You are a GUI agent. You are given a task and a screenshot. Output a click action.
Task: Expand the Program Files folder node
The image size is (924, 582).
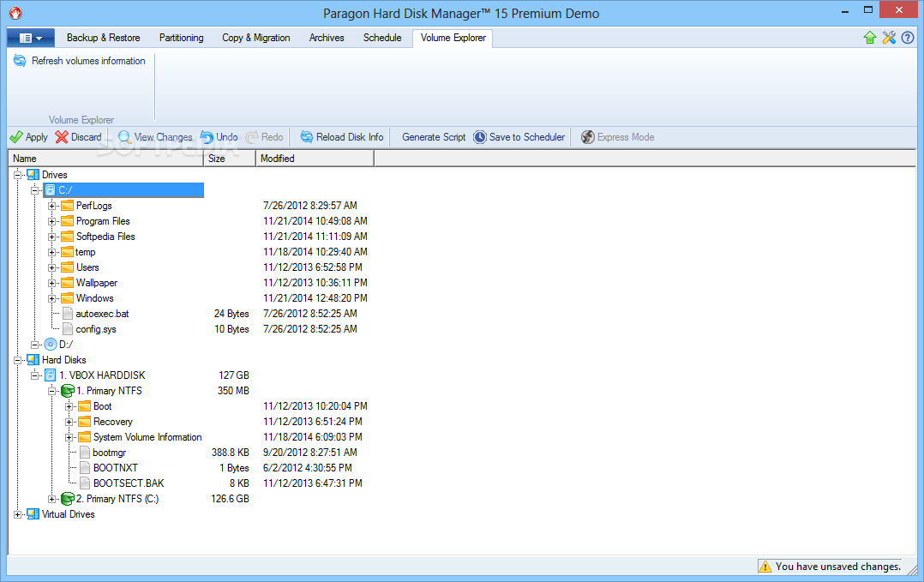coord(51,221)
